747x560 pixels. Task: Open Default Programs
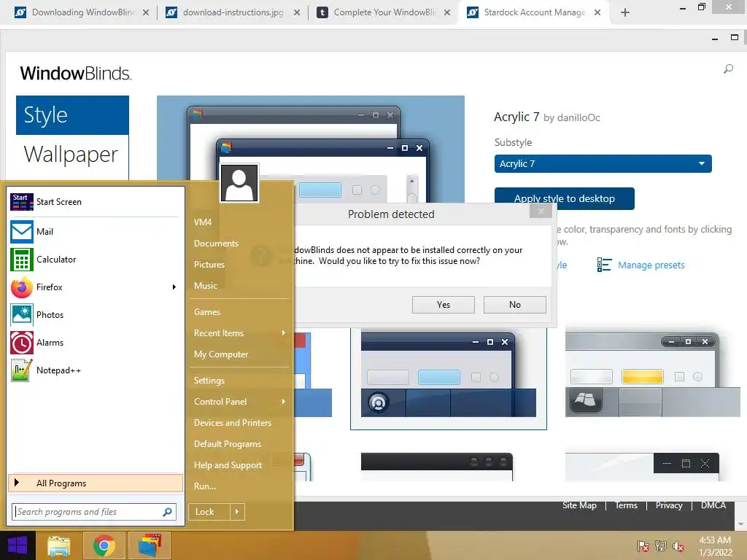[x=228, y=444]
